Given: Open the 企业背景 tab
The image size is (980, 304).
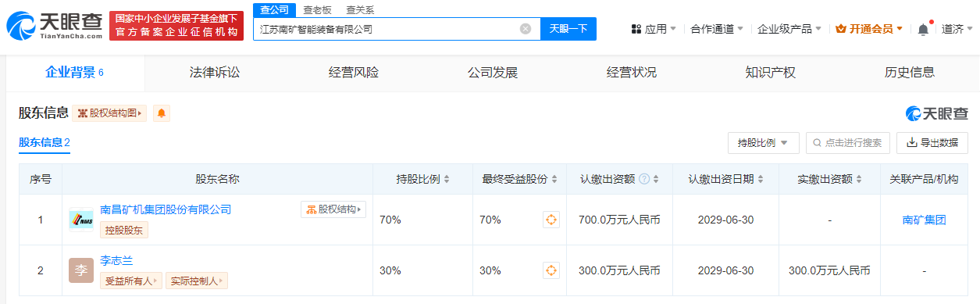Looking at the screenshot, I should [x=75, y=73].
